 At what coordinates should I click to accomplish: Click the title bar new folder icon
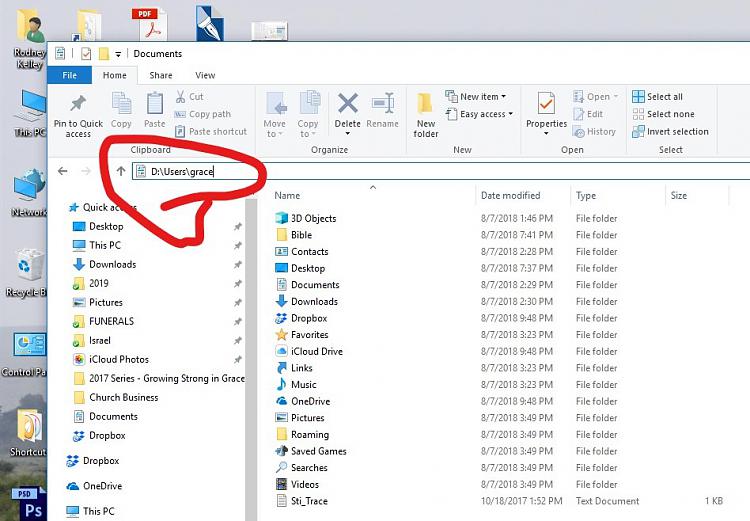[x=103, y=54]
